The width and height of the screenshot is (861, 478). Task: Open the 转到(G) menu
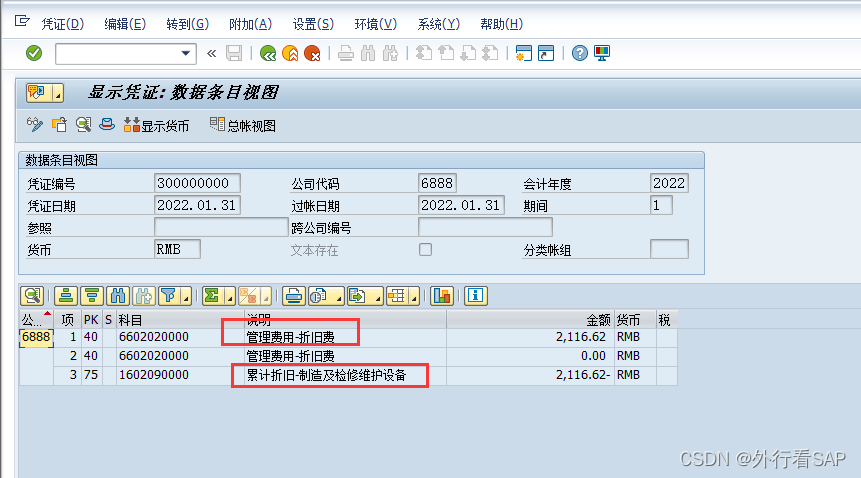pyautogui.click(x=188, y=24)
